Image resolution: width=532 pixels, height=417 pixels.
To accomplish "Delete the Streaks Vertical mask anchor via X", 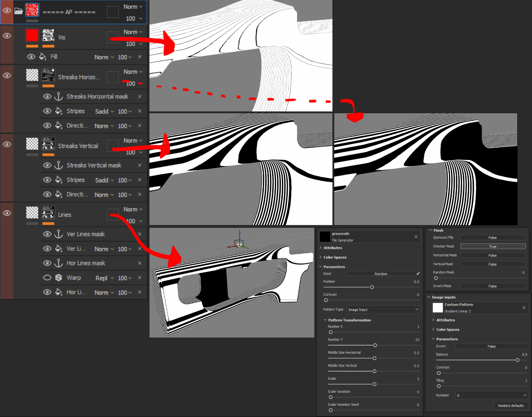I will [x=140, y=165].
